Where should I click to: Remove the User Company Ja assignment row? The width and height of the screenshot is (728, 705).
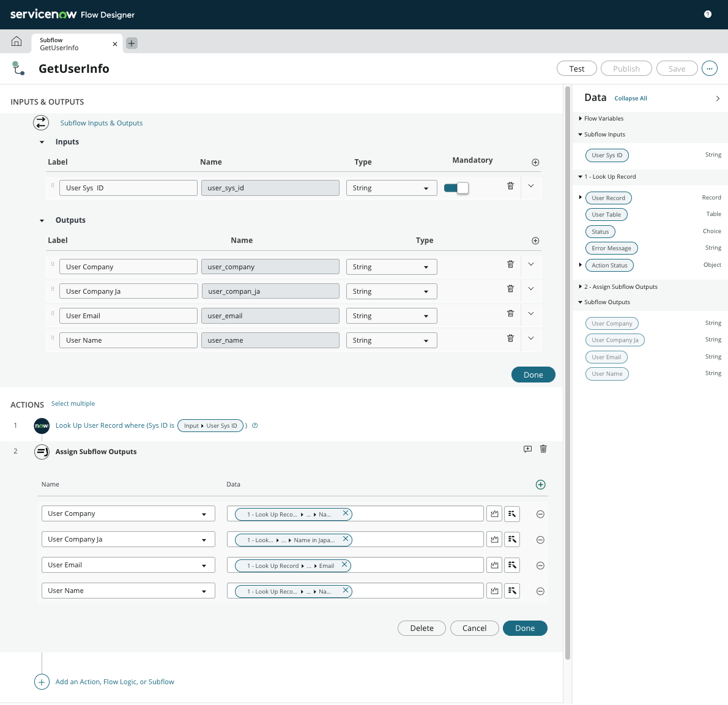click(540, 540)
